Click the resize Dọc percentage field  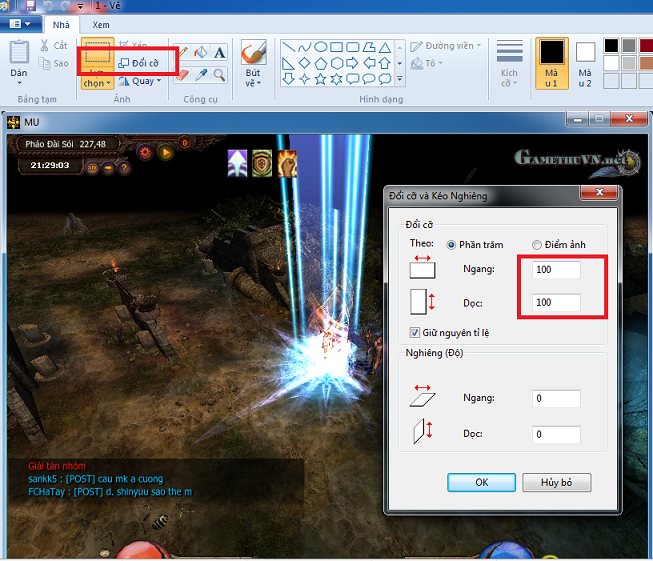[x=556, y=302]
